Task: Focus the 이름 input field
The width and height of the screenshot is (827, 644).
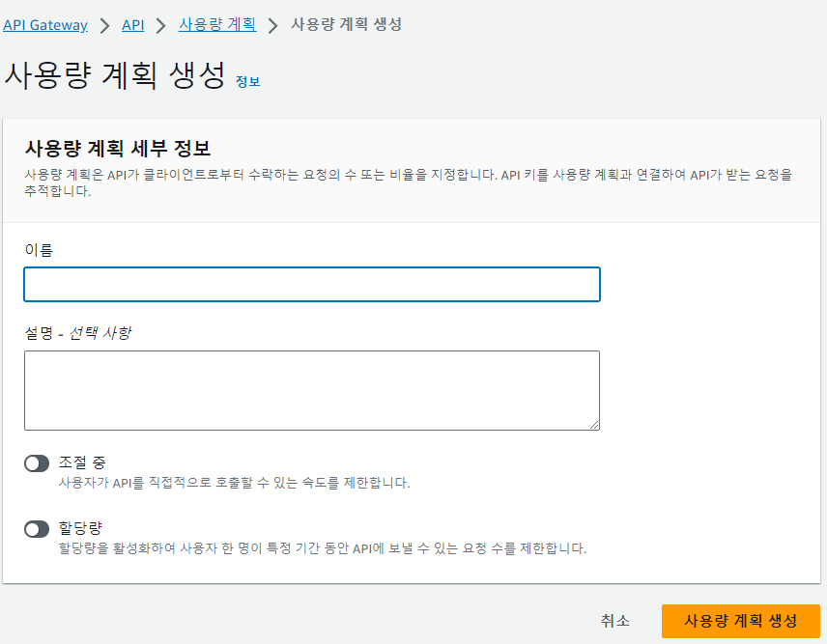Action: pyautogui.click(x=312, y=285)
